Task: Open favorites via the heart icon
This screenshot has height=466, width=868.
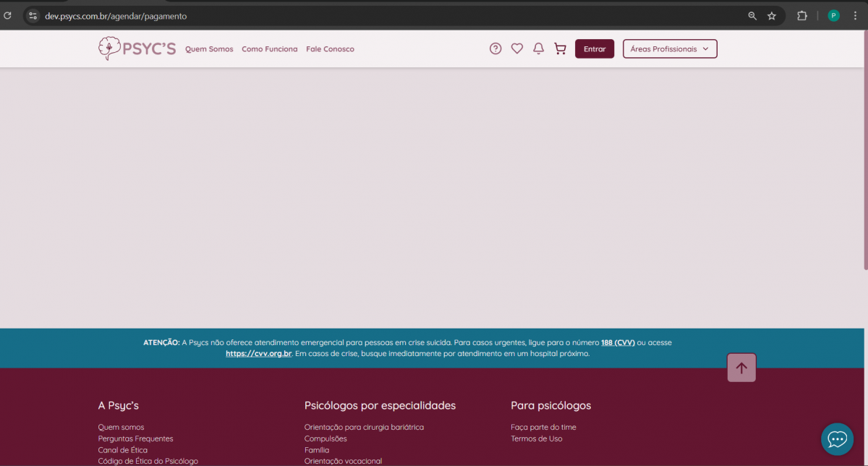Action: pos(516,48)
